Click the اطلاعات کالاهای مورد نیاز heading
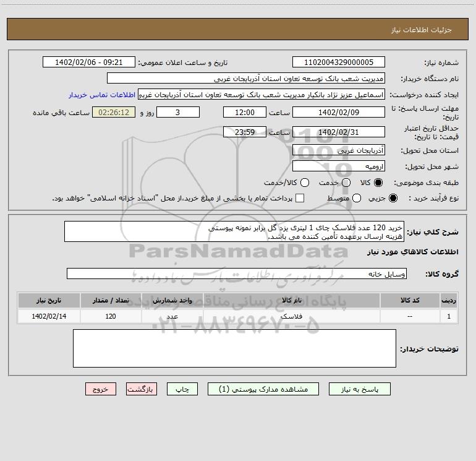 tap(413, 252)
